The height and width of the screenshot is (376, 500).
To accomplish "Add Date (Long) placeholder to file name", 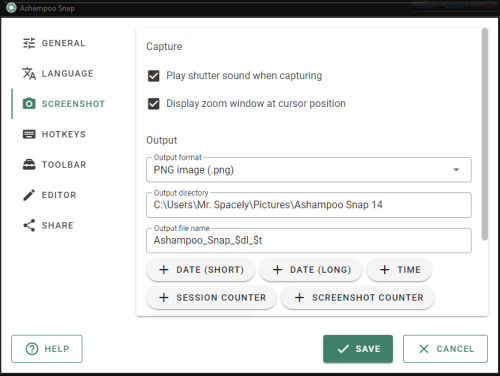I will [311, 270].
